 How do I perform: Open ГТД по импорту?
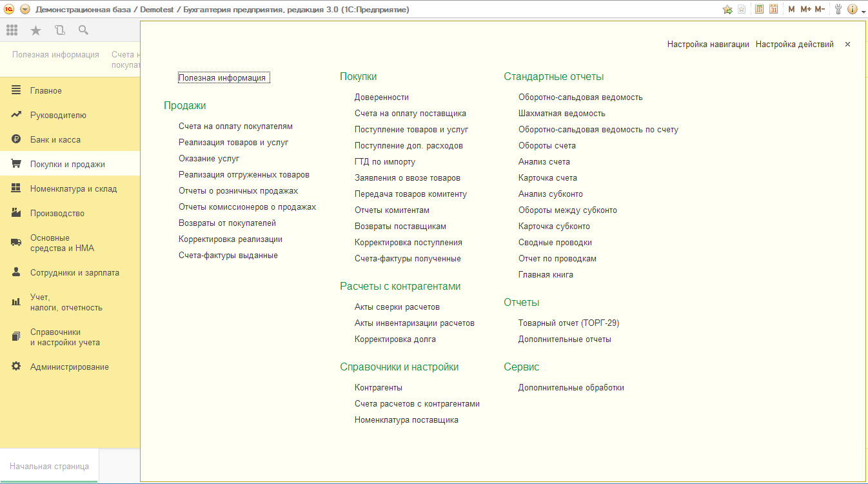(385, 162)
